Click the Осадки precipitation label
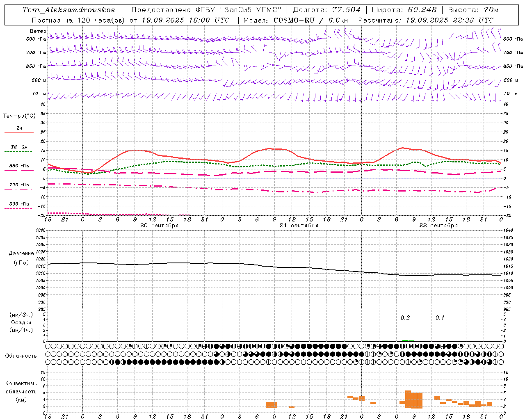Image resolution: width=525 pixels, height=420 pixels. (21, 322)
